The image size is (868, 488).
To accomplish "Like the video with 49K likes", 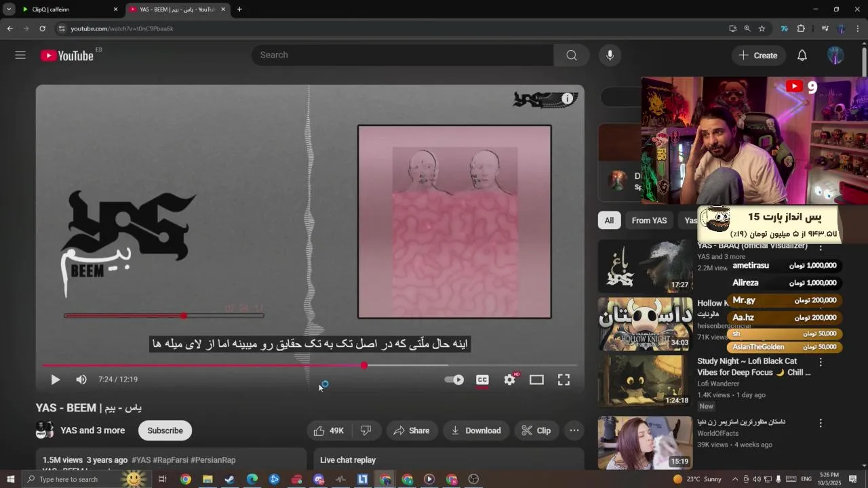I will [x=330, y=430].
